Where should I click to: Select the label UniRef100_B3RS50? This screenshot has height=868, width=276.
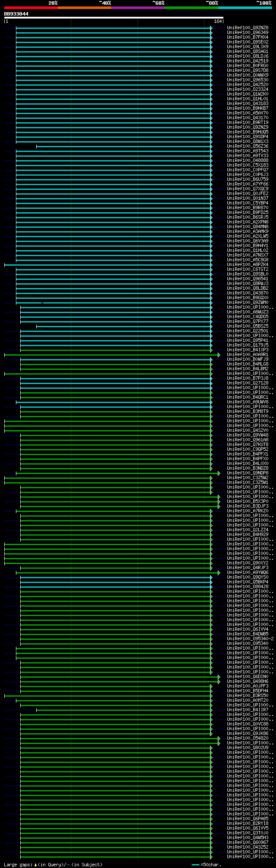(248, 696)
